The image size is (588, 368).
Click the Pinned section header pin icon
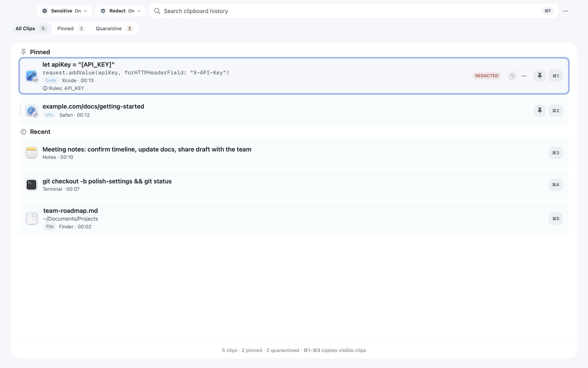(23, 52)
